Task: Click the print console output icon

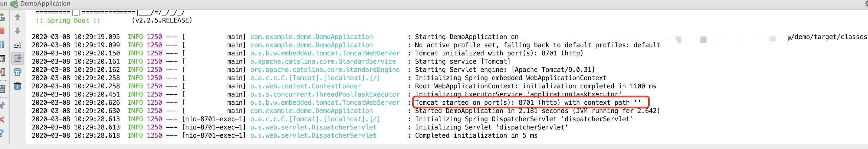Action: point(18,72)
